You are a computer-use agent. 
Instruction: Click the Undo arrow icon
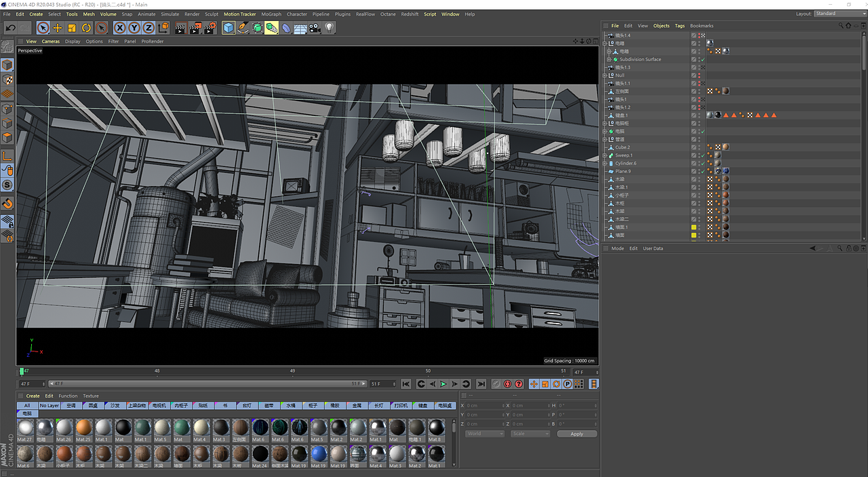(10, 28)
